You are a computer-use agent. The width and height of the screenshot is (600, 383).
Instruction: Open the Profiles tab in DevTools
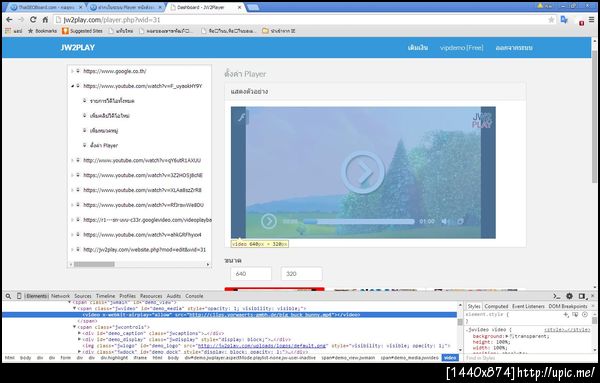(x=127, y=296)
